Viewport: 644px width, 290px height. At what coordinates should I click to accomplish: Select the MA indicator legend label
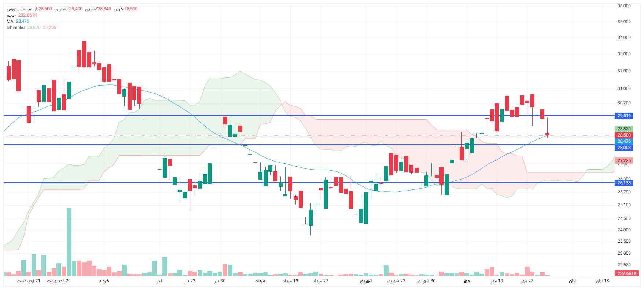10,21
